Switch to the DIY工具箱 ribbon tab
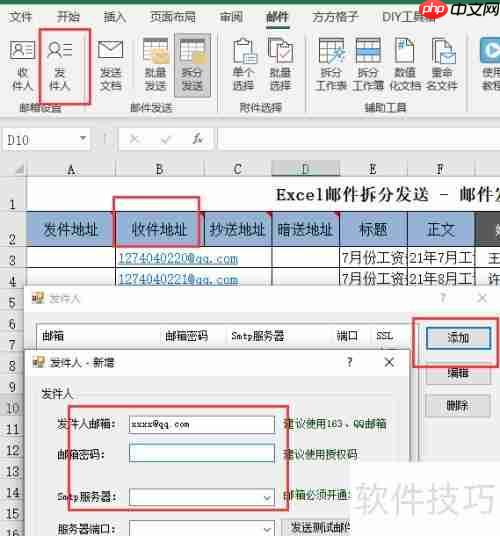This screenshot has height=536, width=500. pyautogui.click(x=407, y=17)
